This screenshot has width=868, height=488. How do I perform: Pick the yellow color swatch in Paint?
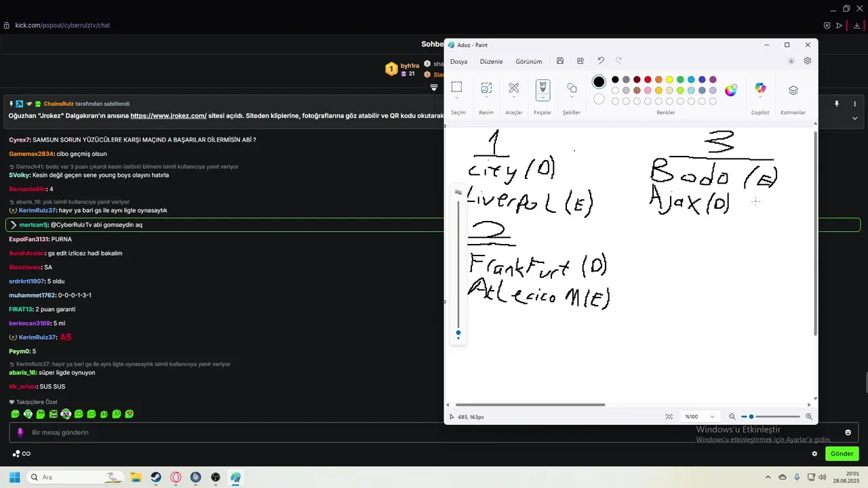click(x=669, y=80)
